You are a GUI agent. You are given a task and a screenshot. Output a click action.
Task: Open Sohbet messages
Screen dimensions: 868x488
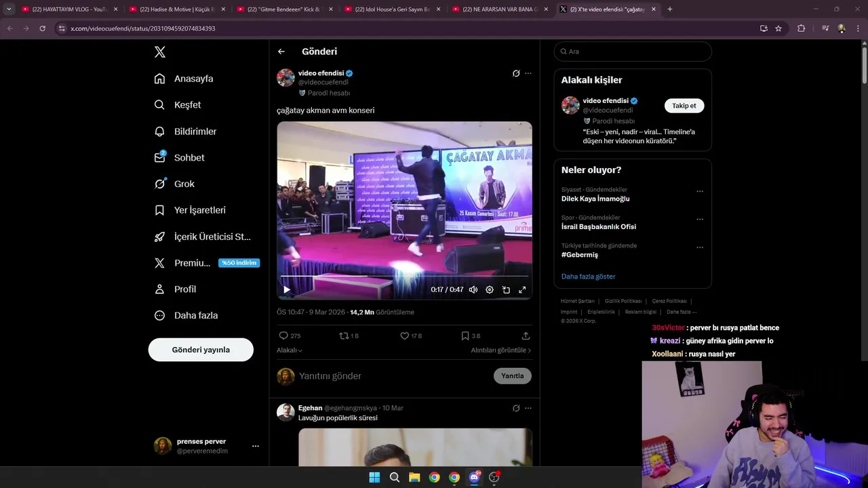coord(179,157)
